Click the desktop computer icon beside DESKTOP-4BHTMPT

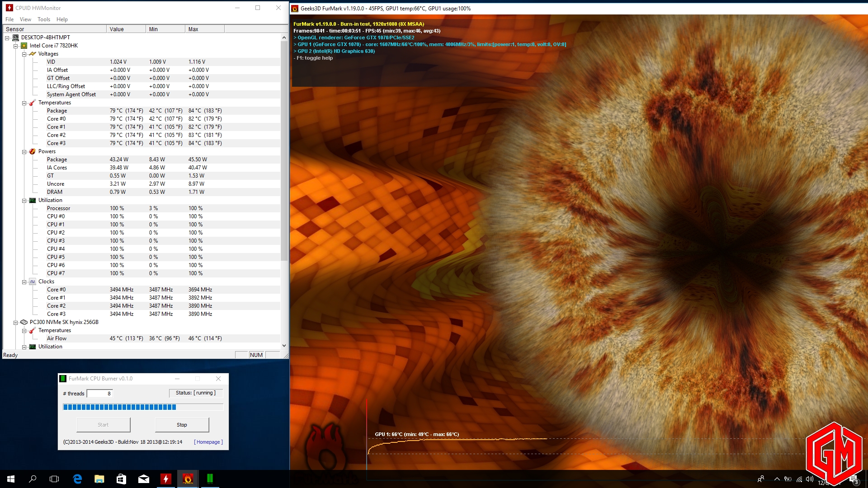point(15,38)
